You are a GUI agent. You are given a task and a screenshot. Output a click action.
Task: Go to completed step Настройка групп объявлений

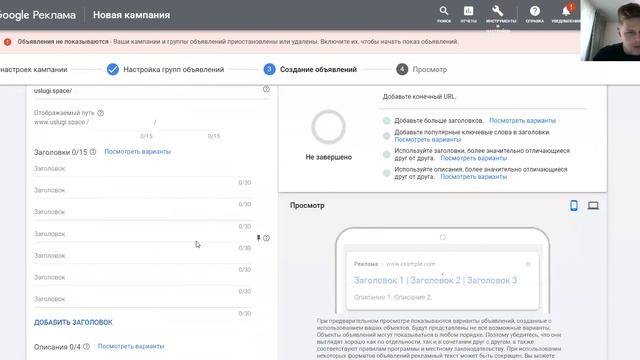165,69
